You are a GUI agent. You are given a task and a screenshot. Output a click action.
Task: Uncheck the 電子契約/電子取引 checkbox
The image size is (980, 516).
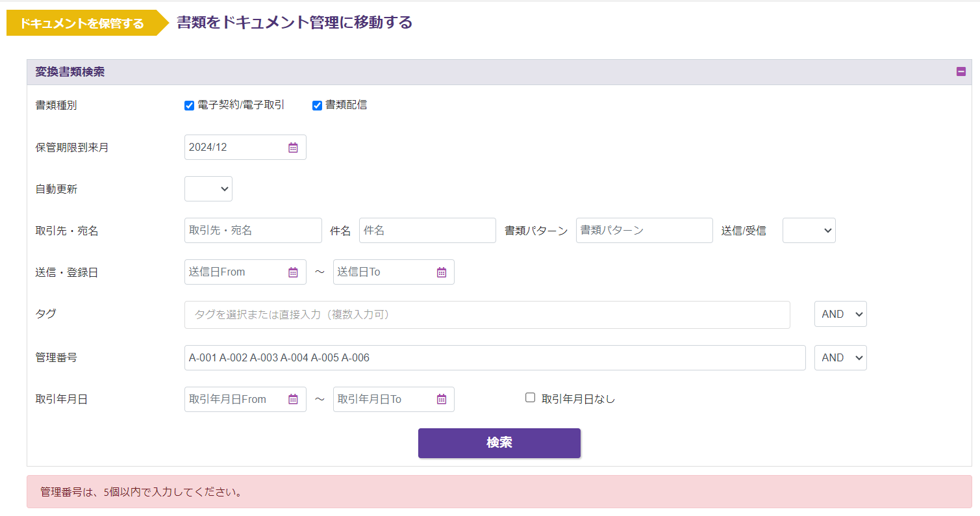click(190, 105)
